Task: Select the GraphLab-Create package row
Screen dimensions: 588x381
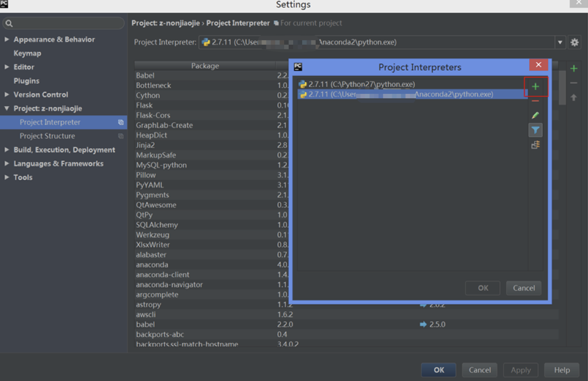Action: [x=212, y=125]
